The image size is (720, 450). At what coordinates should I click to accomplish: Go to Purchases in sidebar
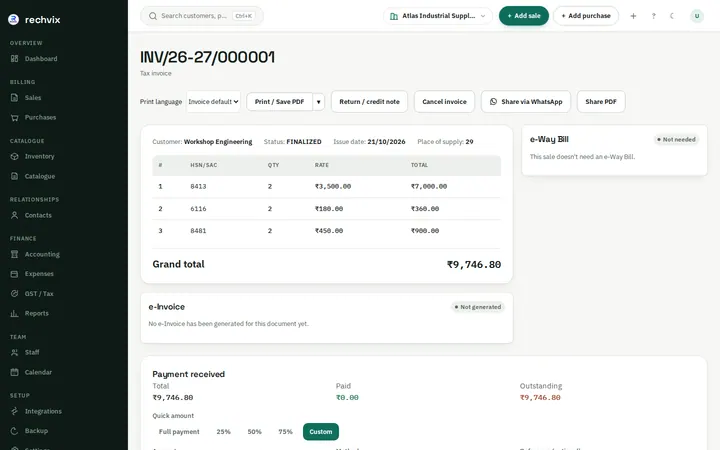[40, 118]
